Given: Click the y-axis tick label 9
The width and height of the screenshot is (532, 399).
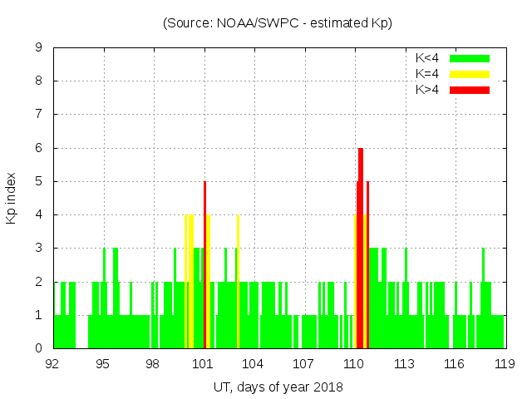Looking at the screenshot, I should pos(39,48).
